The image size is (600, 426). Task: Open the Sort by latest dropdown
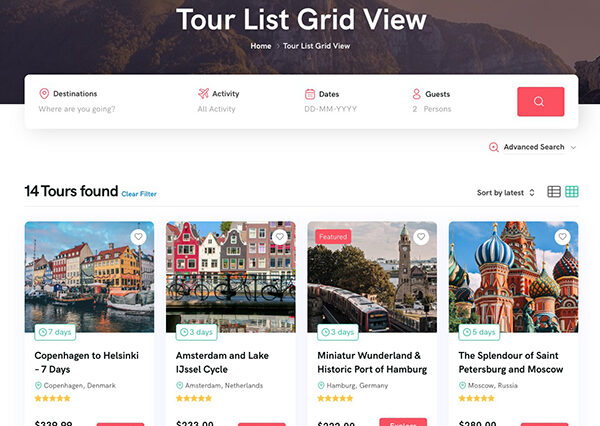click(x=506, y=192)
